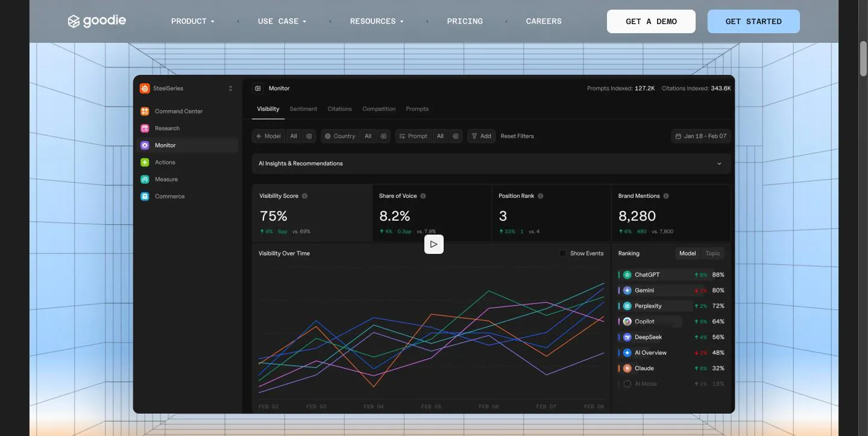Clear the Model filter with its x icon
The width and height of the screenshot is (868, 436).
[309, 136]
